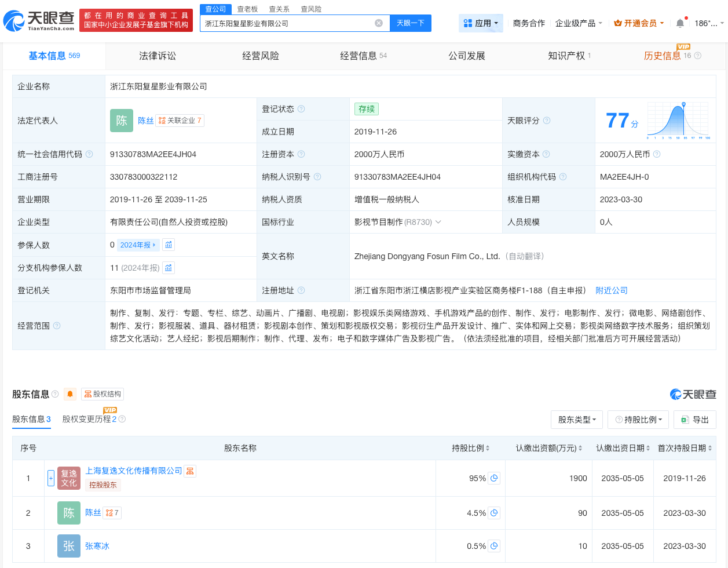This screenshot has width=728, height=568.
Task: Open the 持股比例 filter dropdown
Action: click(638, 420)
